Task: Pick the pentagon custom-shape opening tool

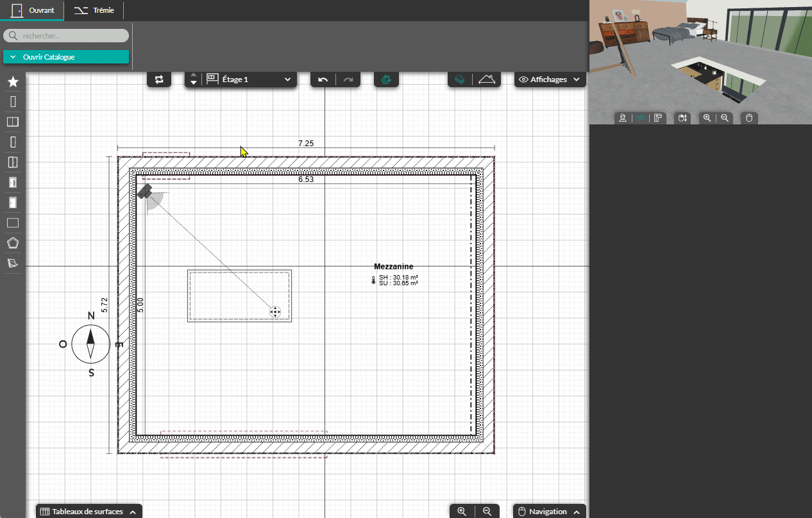Action: click(x=13, y=243)
